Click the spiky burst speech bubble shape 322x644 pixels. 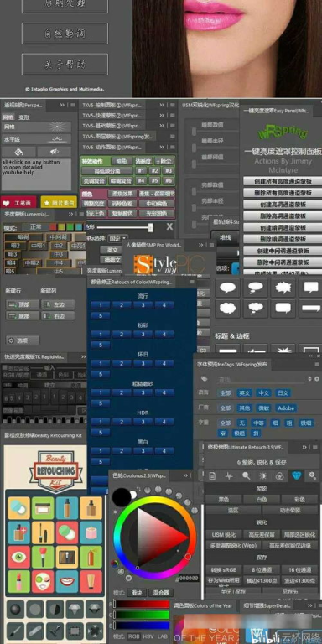point(283,288)
